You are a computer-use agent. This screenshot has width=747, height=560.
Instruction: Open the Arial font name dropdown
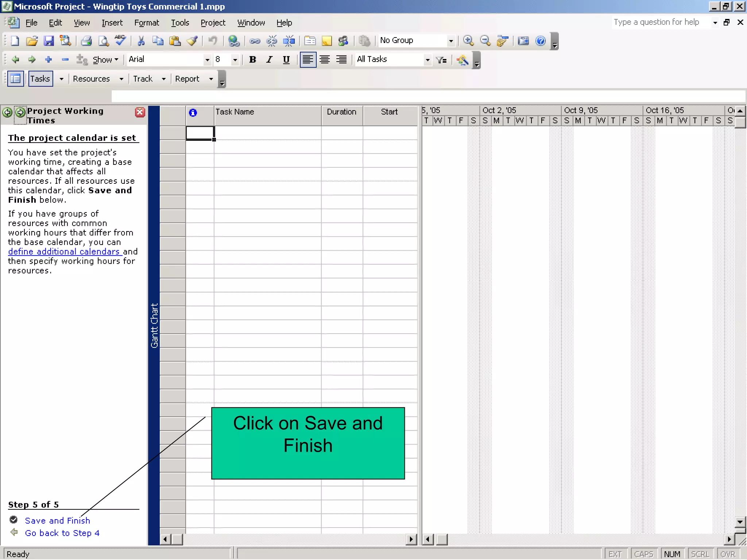(207, 60)
